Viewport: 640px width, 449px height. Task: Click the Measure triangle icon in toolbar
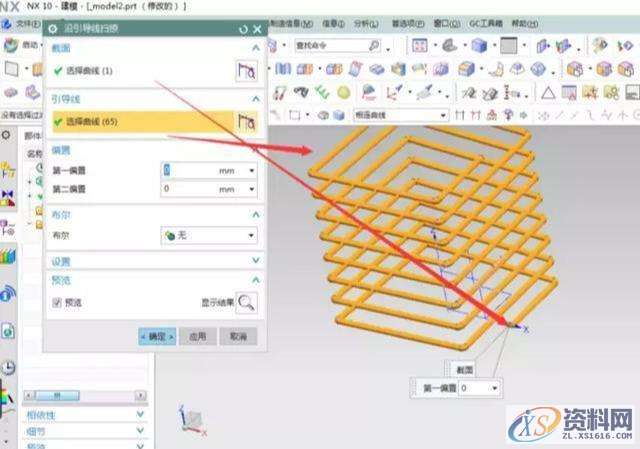(547, 93)
